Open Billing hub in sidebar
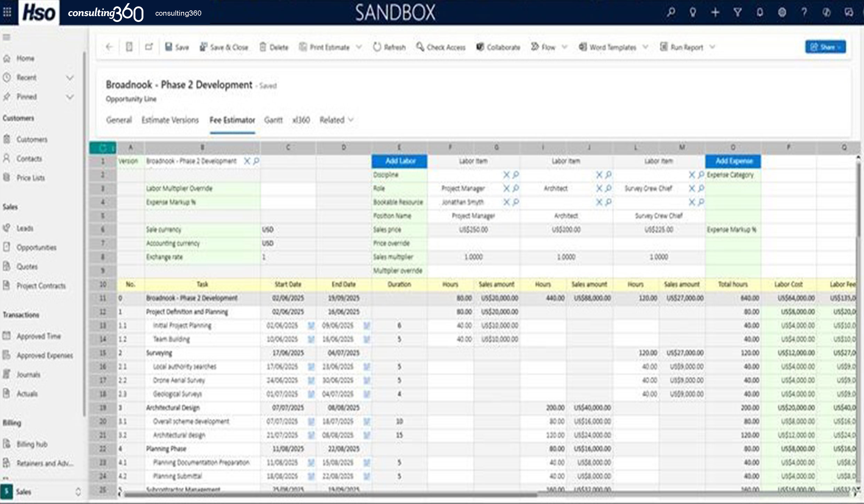This screenshot has height=504, width=864. (32, 444)
